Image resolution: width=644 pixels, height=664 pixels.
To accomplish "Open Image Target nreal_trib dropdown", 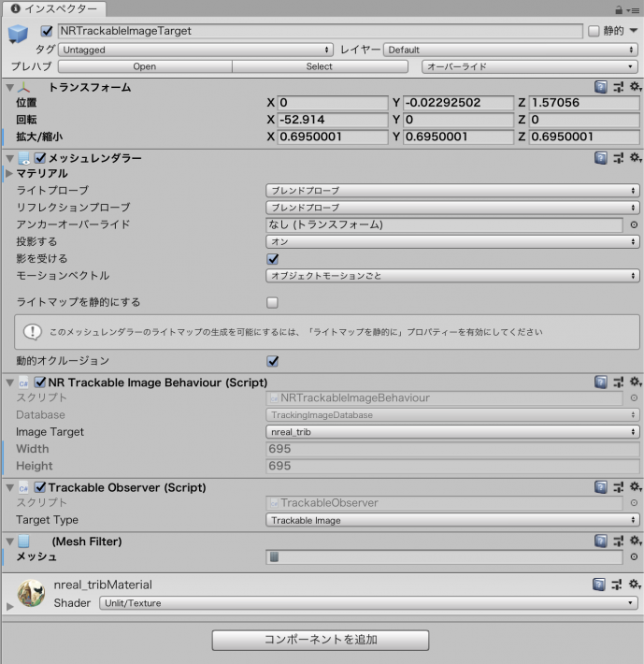I will coord(452,432).
